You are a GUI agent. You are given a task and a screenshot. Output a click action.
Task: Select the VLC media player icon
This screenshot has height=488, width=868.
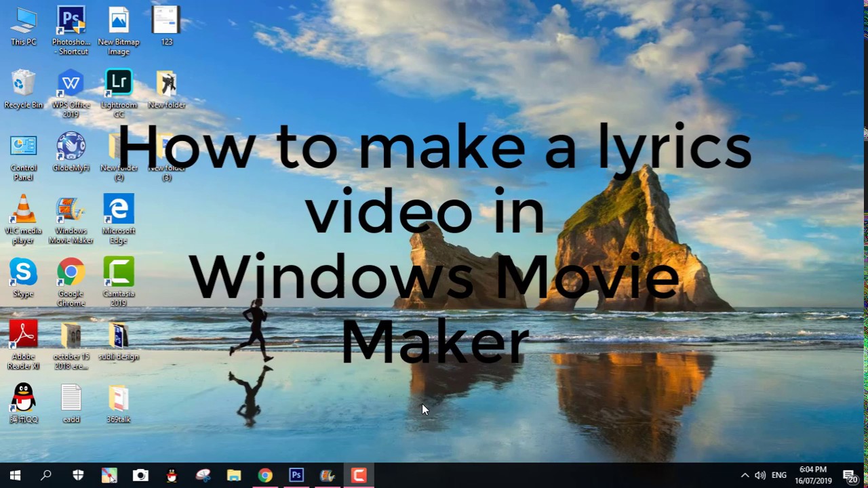23,220
